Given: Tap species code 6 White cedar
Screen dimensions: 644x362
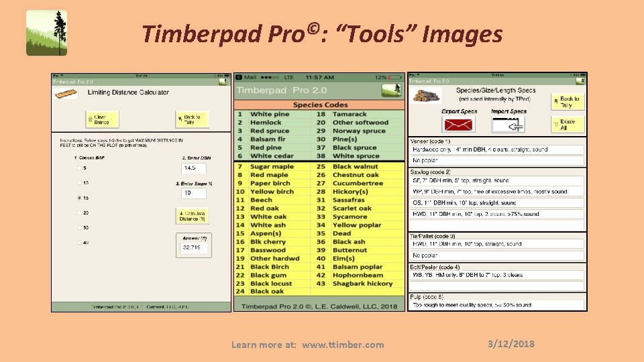Looking at the screenshot, I should point(272,156).
